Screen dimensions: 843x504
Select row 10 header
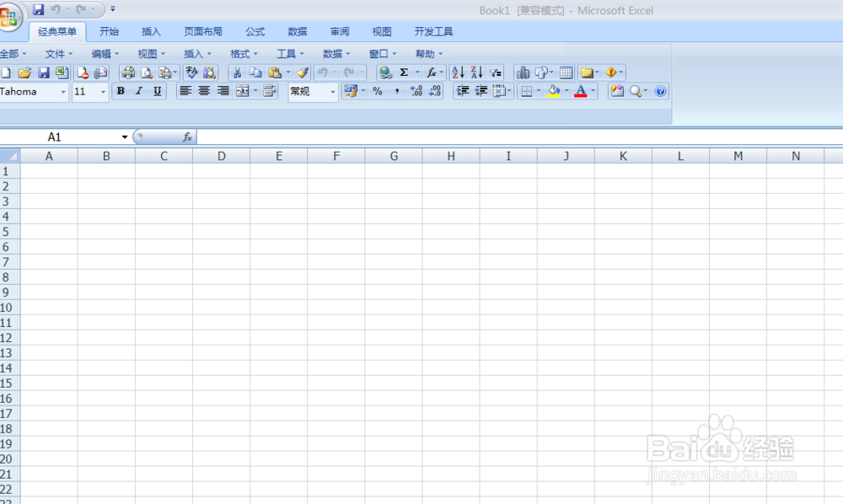pyautogui.click(x=9, y=308)
